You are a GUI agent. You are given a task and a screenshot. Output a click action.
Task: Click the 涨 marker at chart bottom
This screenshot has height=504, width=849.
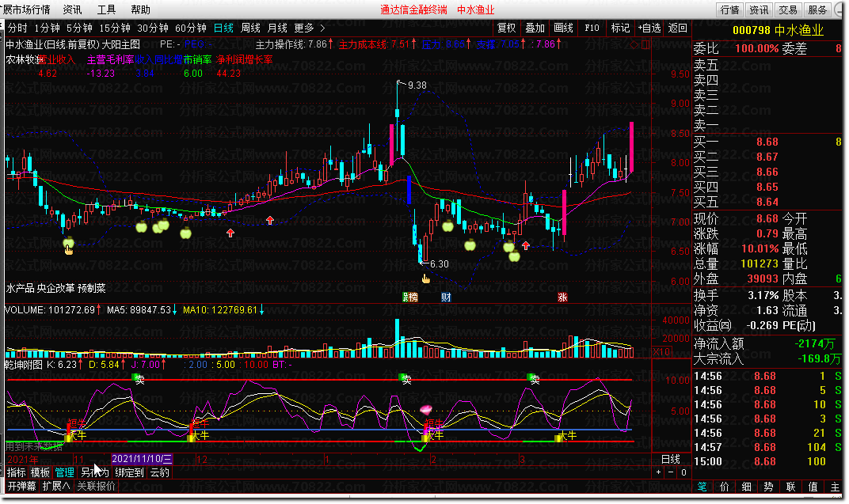tap(562, 297)
